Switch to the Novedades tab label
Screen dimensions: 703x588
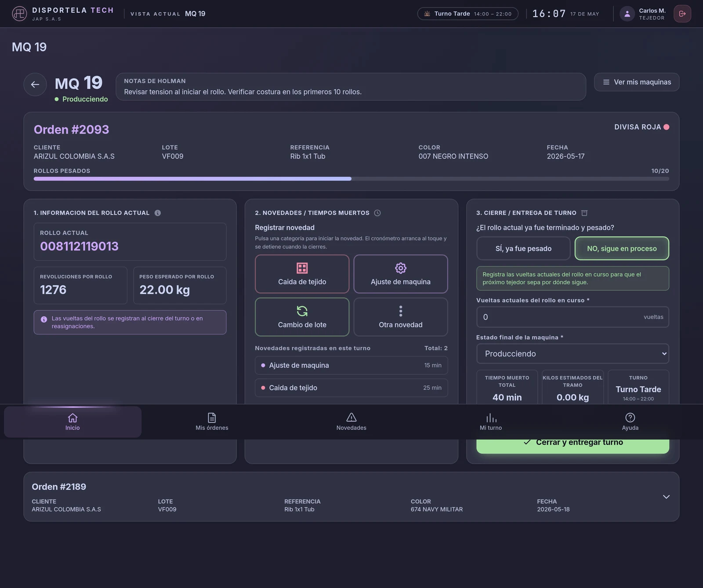pyautogui.click(x=351, y=428)
